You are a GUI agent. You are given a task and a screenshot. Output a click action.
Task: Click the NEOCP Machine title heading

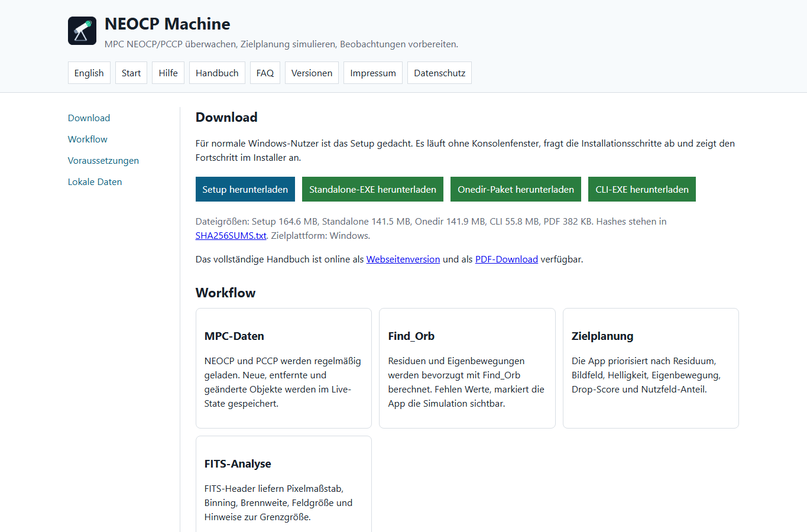(167, 24)
